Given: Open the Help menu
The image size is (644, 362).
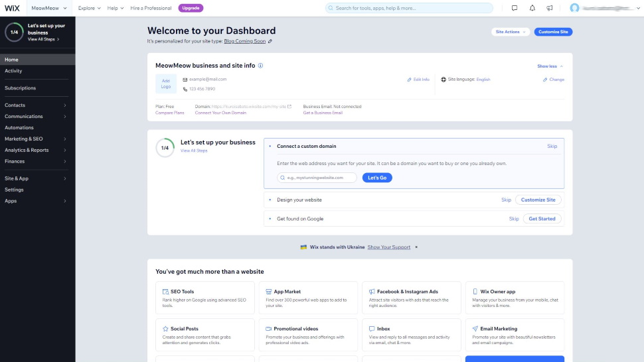Looking at the screenshot, I should 115,8.
